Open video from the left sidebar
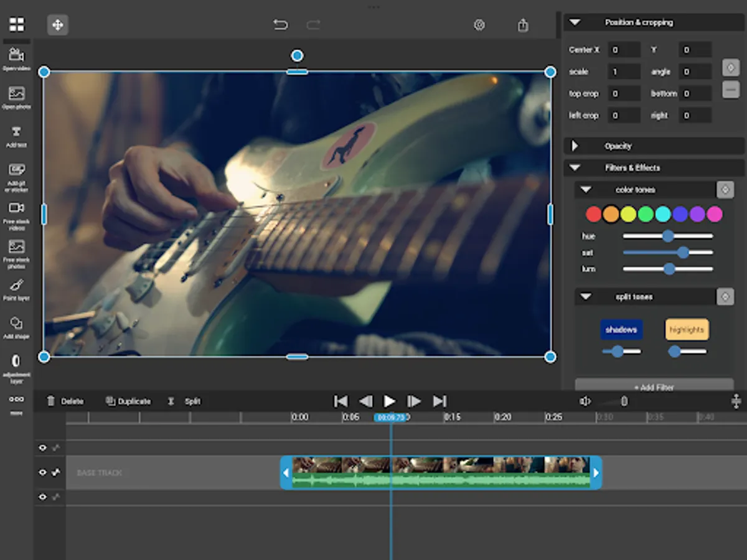This screenshot has width=747, height=560. (x=16, y=58)
